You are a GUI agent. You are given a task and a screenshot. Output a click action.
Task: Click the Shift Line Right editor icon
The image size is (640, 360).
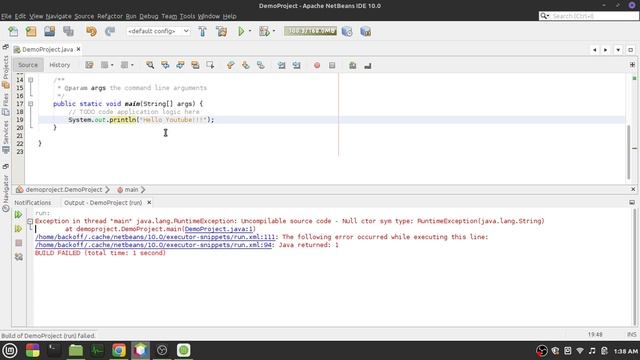coord(296,65)
